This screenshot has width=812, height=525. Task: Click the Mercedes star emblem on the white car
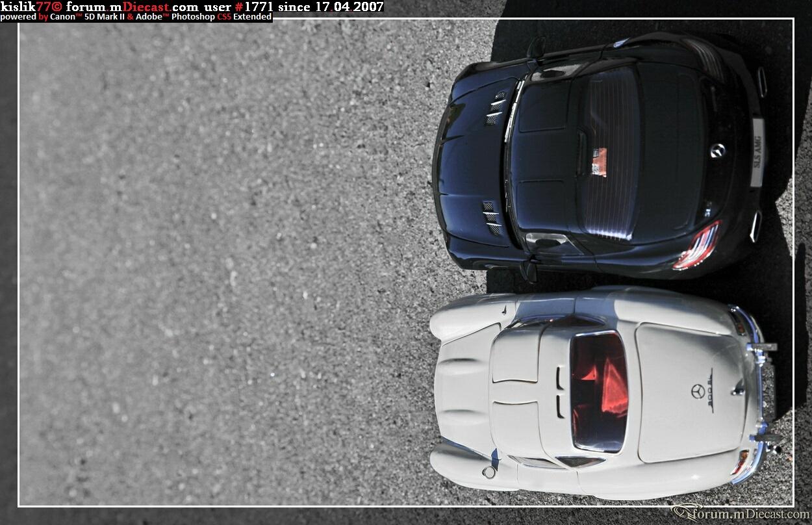pos(698,391)
